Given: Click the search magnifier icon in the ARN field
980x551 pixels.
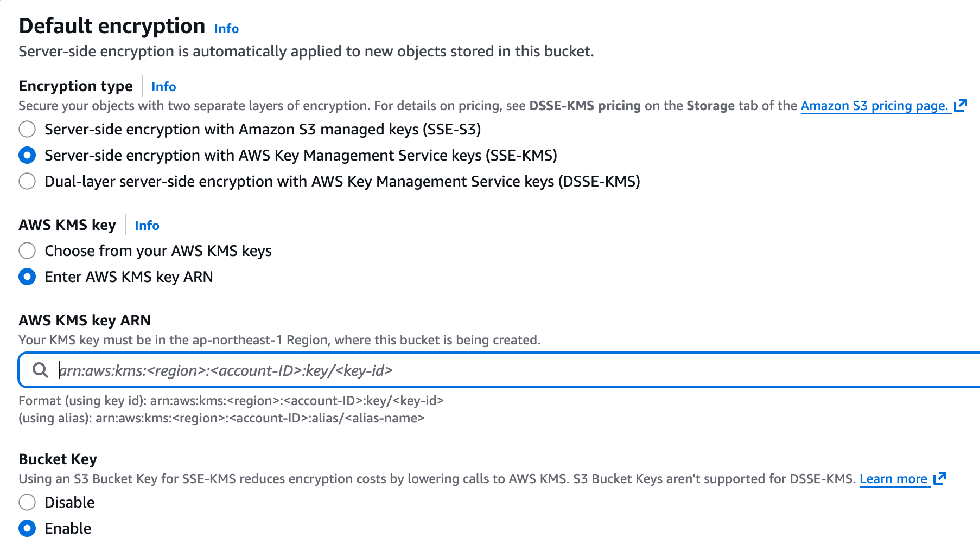Looking at the screenshot, I should [41, 371].
